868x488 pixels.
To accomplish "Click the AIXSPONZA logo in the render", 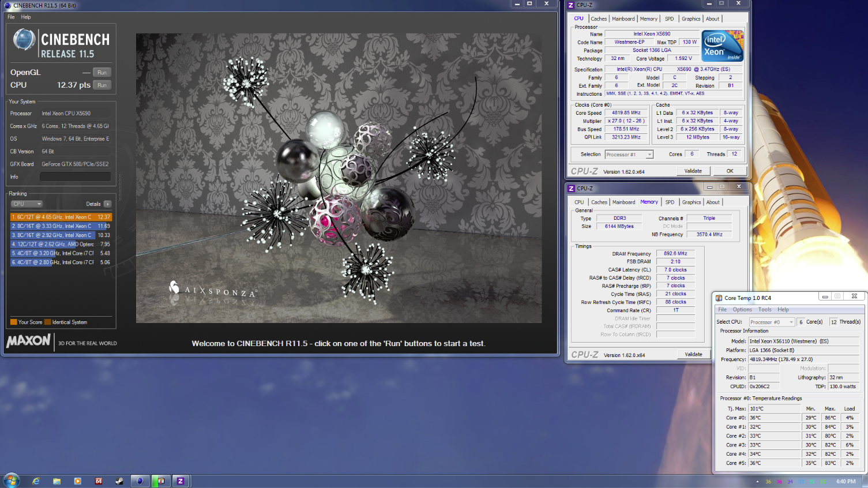I will (213, 290).
